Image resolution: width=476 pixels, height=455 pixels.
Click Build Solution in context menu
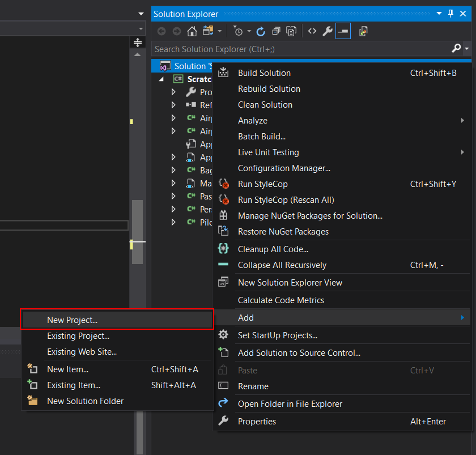click(342, 73)
